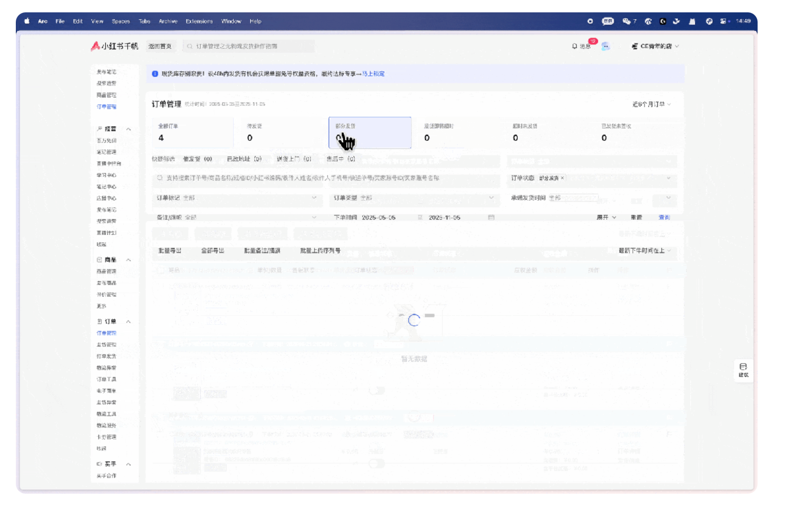Select the 全部订单 summary tab
This screenshot has width=812, height=512.
[192, 132]
